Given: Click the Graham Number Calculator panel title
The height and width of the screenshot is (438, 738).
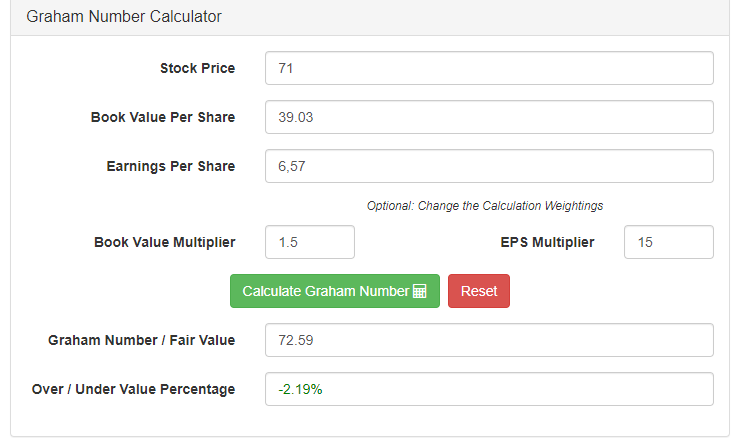Looking at the screenshot, I should [x=124, y=17].
